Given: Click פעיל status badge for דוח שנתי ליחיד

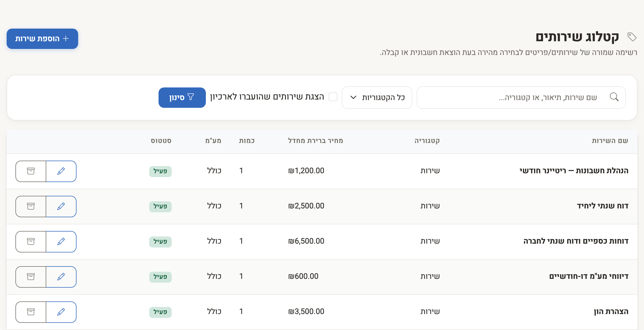Looking at the screenshot, I should coord(160,207).
